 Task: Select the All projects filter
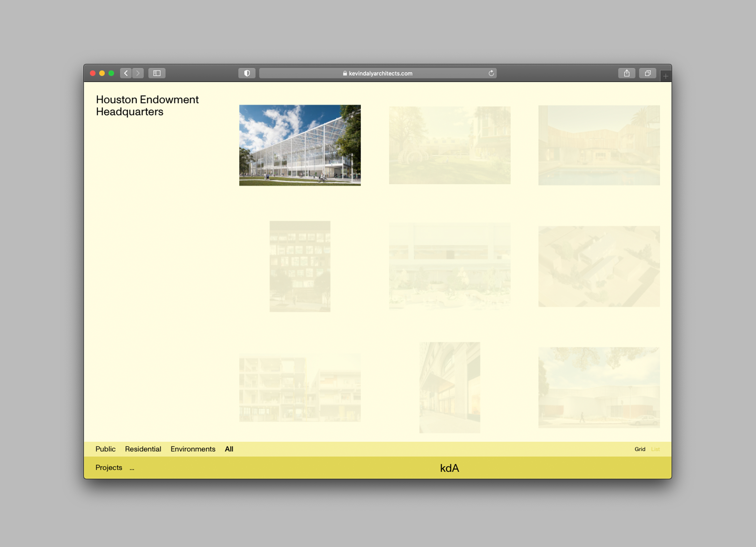(229, 449)
